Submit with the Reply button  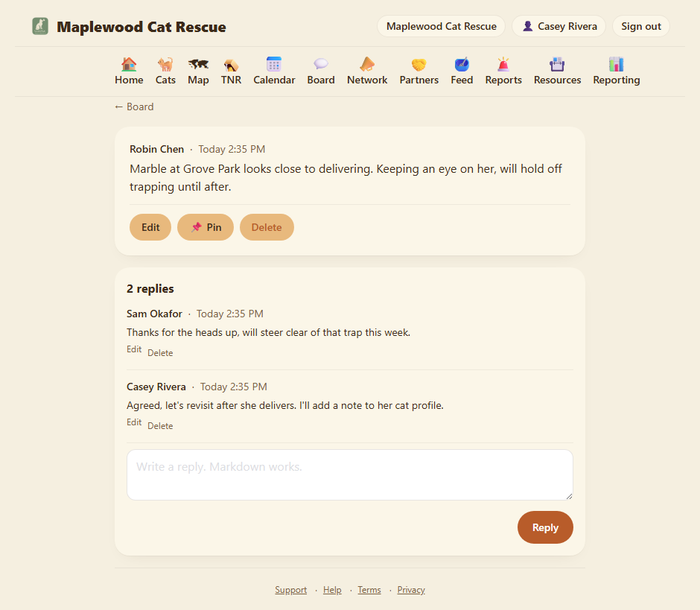545,527
